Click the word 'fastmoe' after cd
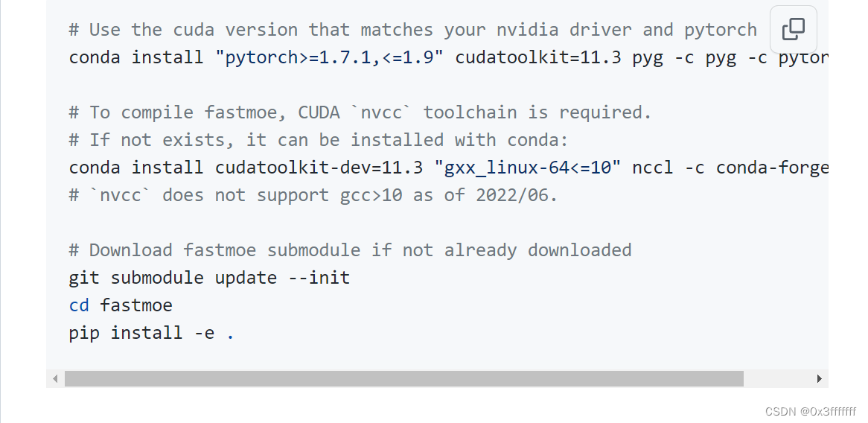Viewport: 868px width, 423px height. click(x=136, y=305)
